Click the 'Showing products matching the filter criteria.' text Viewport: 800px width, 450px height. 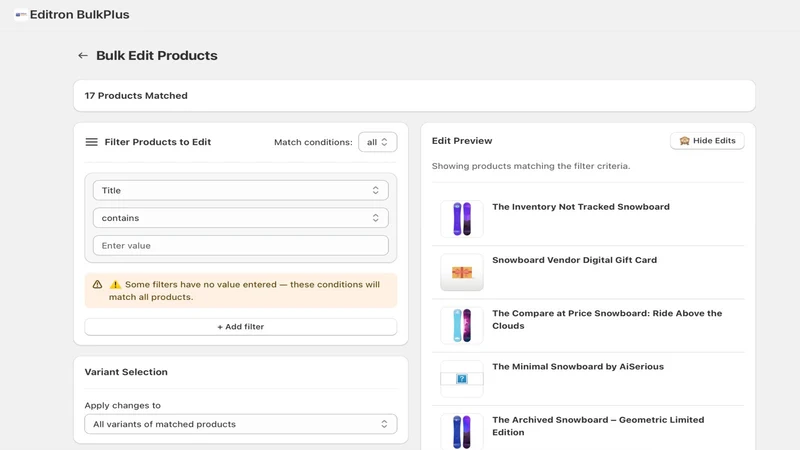tap(531, 166)
